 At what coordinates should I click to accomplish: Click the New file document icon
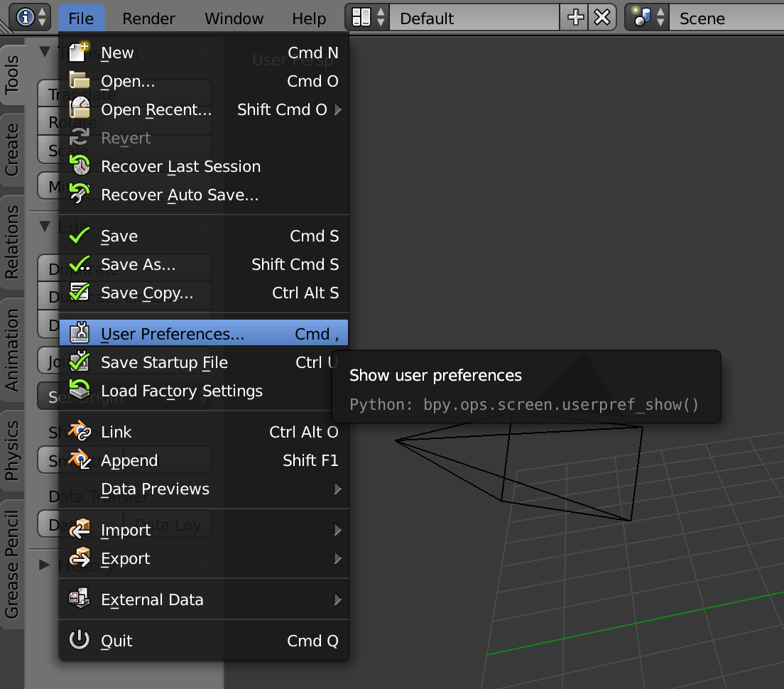point(80,53)
